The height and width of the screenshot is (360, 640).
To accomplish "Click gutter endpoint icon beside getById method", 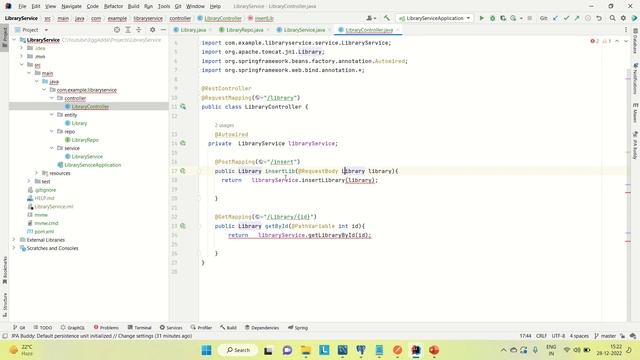I will pos(183,226).
